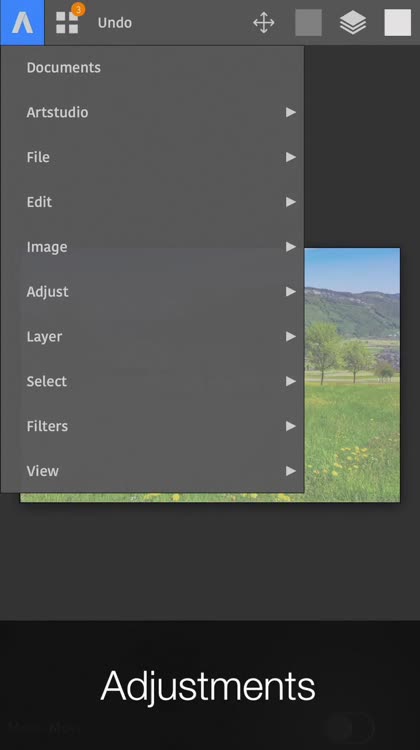Open the tools grid icon with badge
420x750 pixels.
click(67, 22)
